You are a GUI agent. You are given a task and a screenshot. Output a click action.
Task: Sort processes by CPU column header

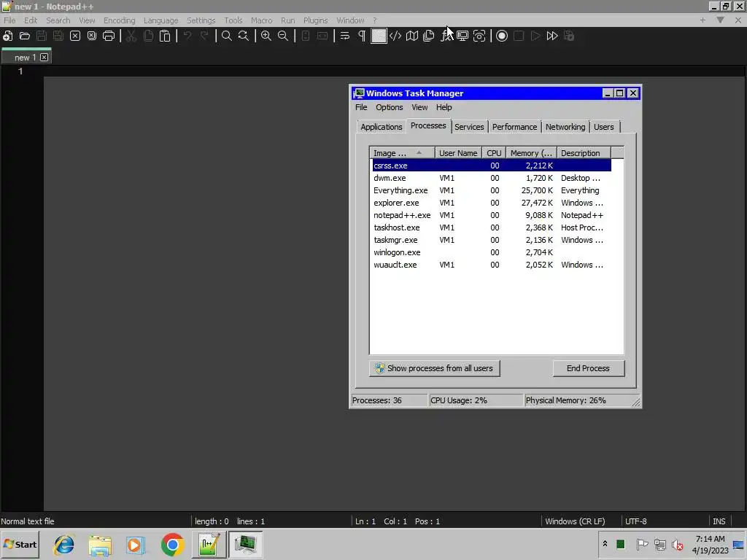coord(494,153)
